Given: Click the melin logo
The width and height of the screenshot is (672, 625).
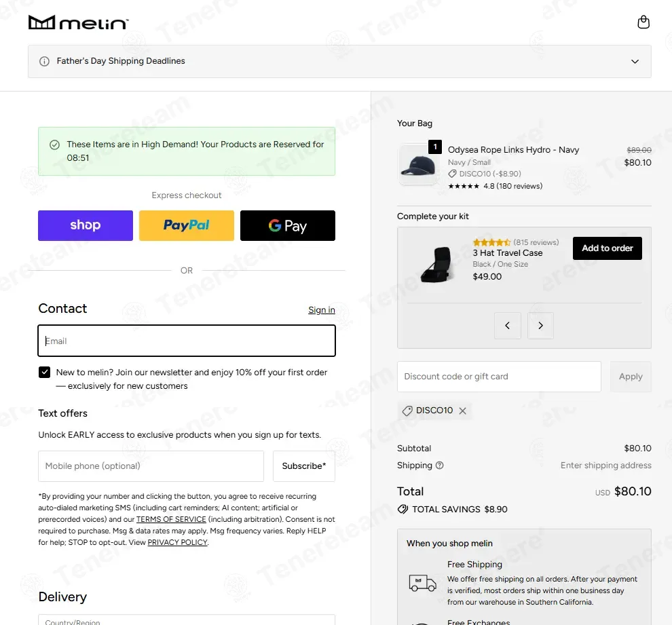Looking at the screenshot, I should [x=79, y=22].
